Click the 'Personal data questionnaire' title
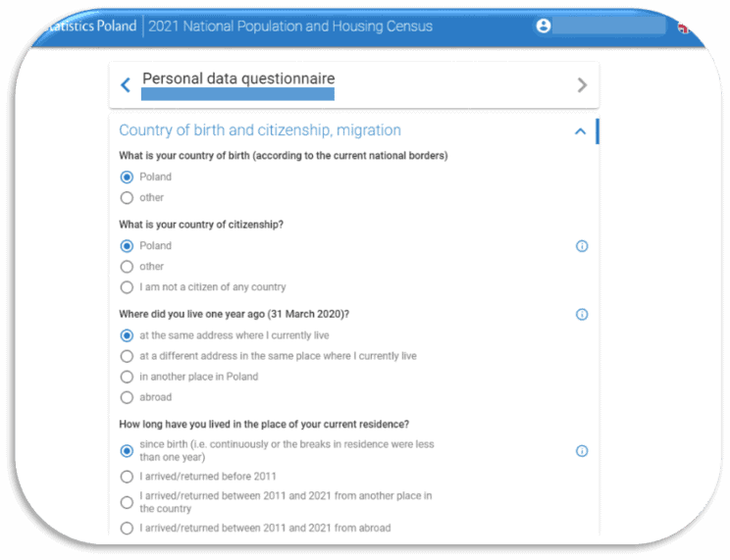The image size is (730, 560). 238,78
